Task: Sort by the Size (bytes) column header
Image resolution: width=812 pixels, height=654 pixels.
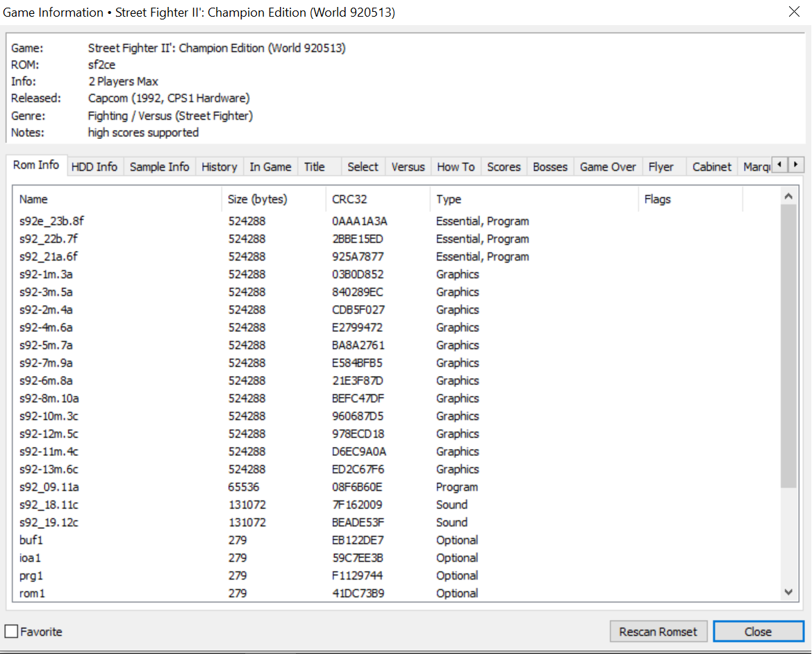Action: click(274, 199)
